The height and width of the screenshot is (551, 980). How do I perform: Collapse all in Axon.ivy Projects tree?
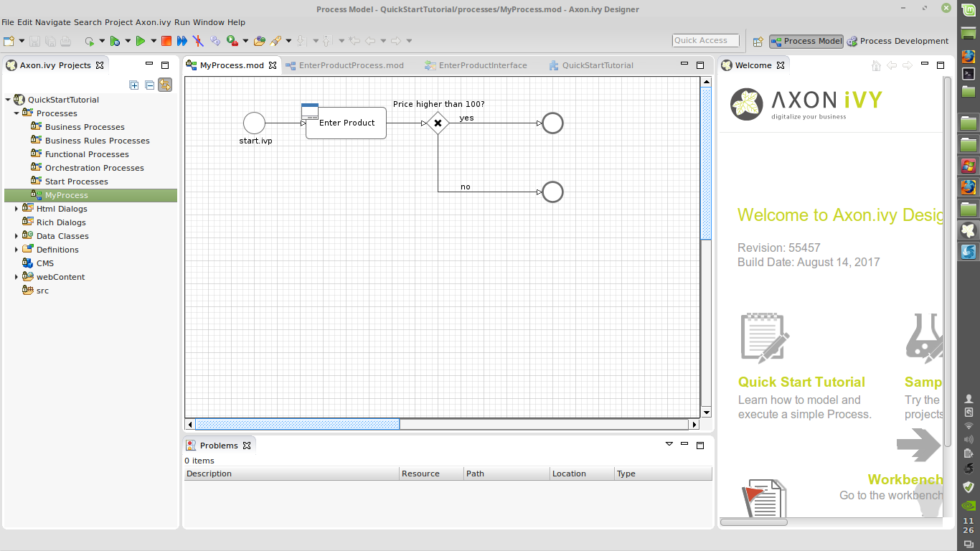click(149, 85)
